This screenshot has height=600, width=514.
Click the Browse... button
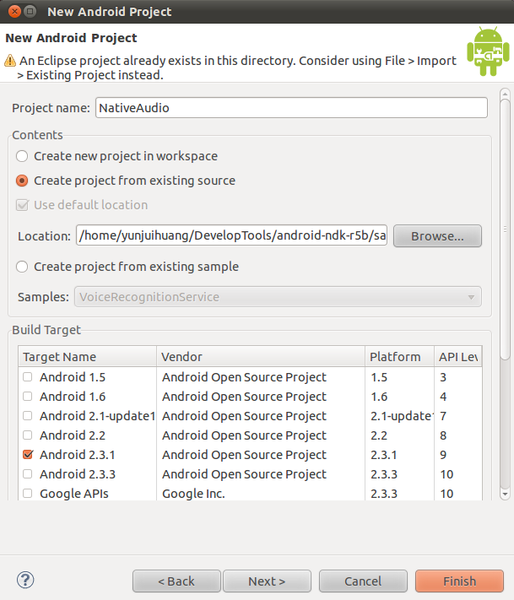[437, 236]
